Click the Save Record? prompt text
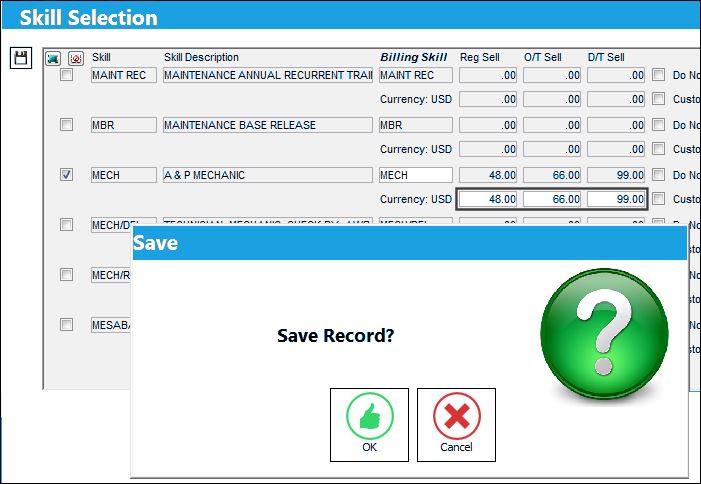701x484 pixels. pyautogui.click(x=336, y=335)
